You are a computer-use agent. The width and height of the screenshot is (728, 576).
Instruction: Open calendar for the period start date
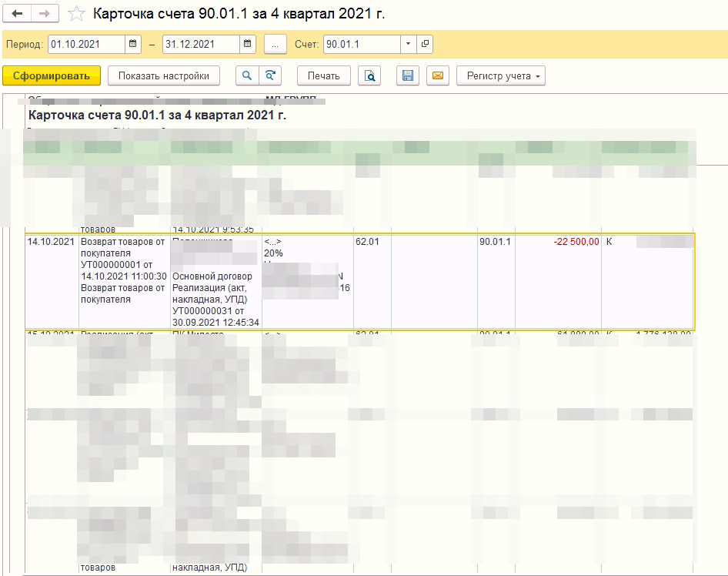pyautogui.click(x=133, y=45)
